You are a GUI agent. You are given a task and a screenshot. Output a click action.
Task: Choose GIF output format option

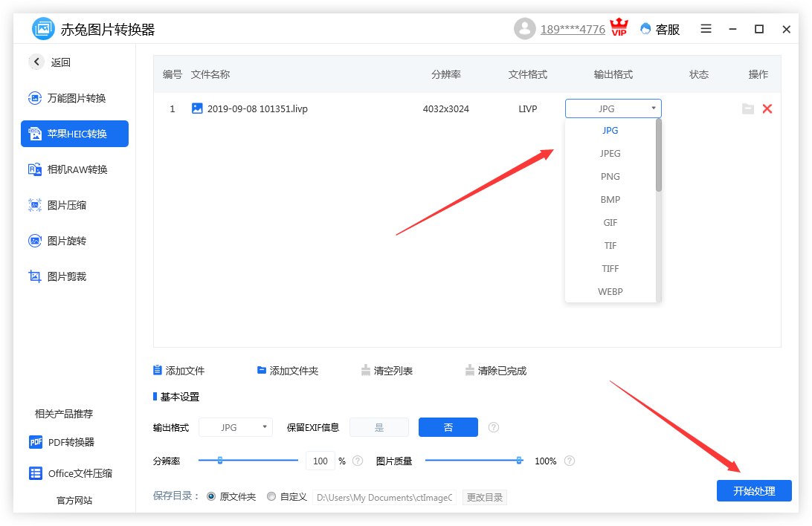tap(610, 222)
